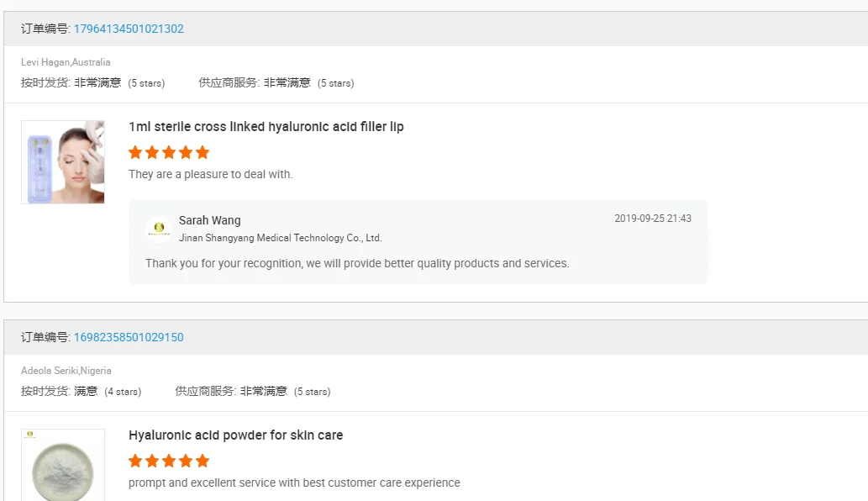Click fifth star of powder review rating
The width and height of the screenshot is (868, 501).
click(203, 461)
